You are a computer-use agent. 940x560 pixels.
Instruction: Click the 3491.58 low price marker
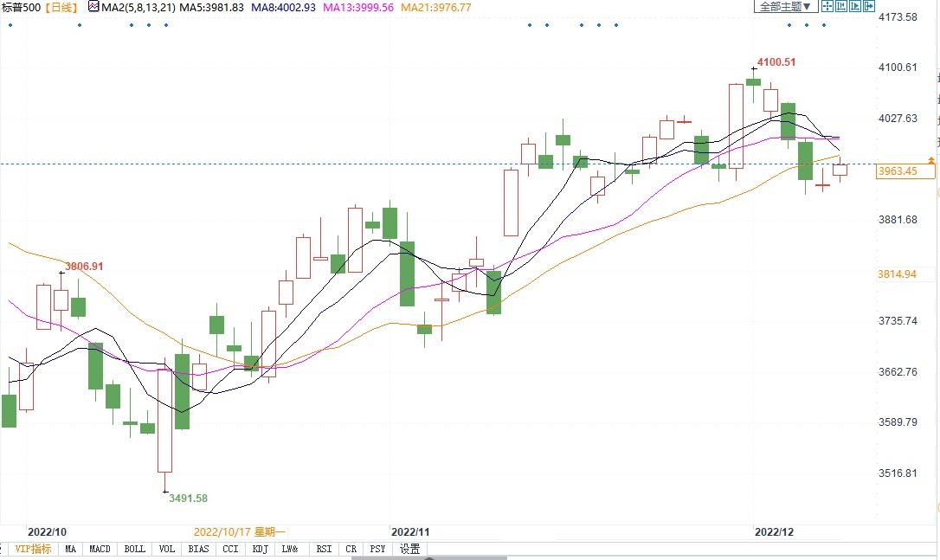point(188,498)
